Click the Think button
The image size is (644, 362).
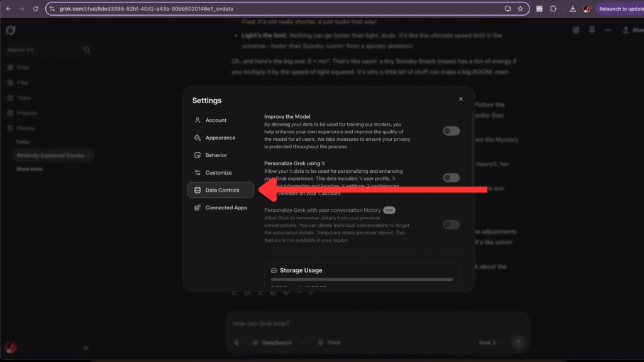pos(330,343)
